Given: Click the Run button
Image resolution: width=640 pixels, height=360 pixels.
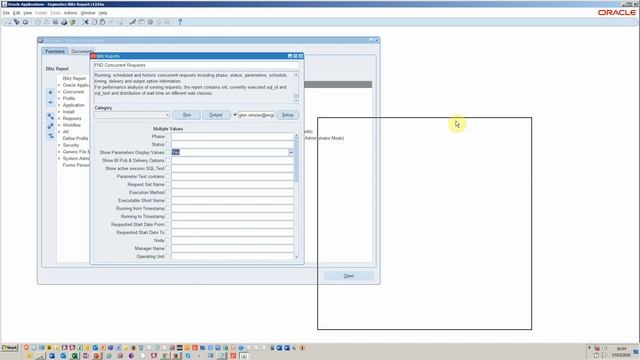Looking at the screenshot, I should pyautogui.click(x=187, y=115).
